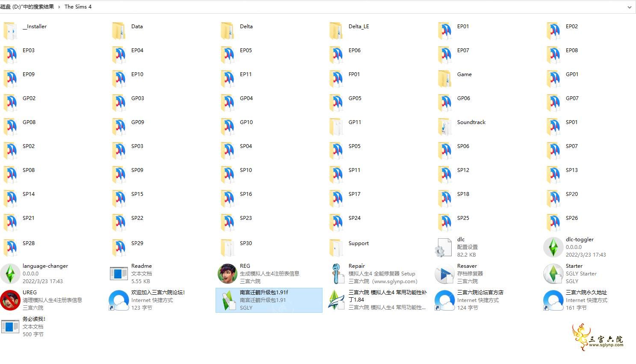Image resolution: width=636 pixels, height=364 pixels.
Task: Select the Readme text document icon
Action: 118,274
